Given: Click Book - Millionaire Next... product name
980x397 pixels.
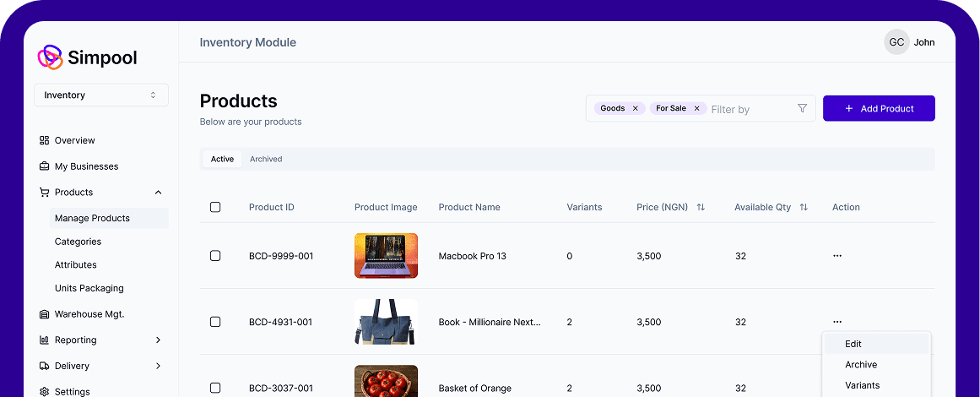Looking at the screenshot, I should (490, 322).
